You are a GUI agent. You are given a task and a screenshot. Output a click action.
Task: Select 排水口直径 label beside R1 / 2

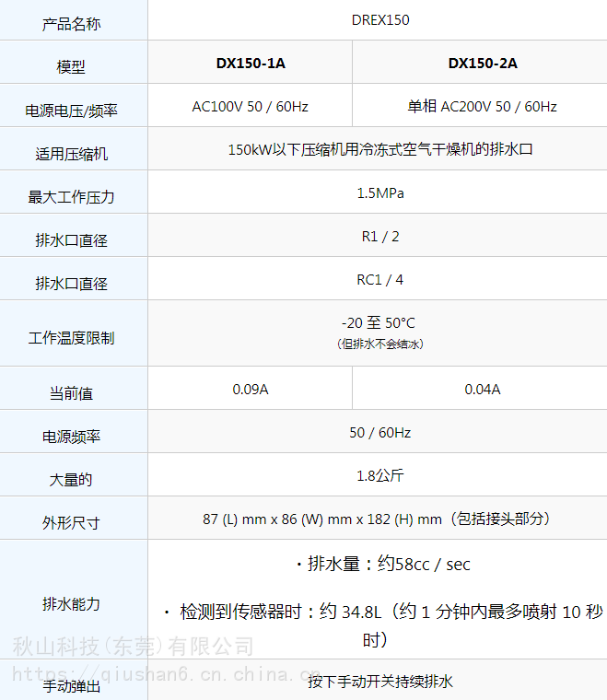pyautogui.click(x=72, y=240)
